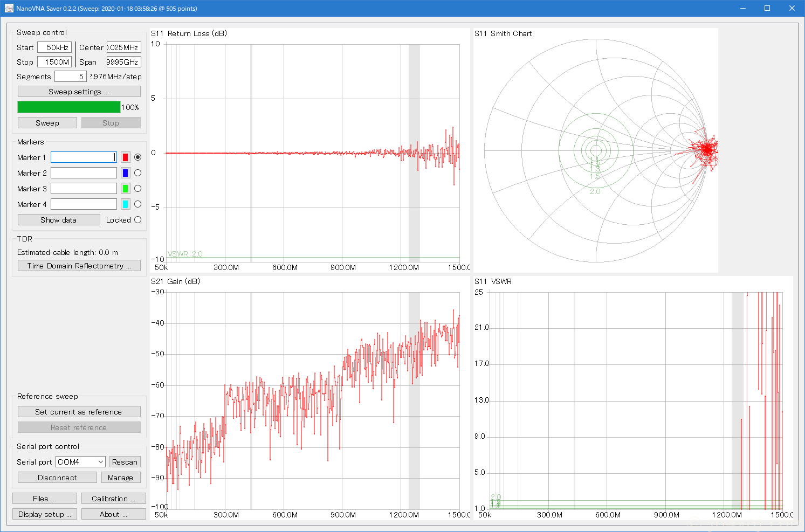This screenshot has width=805, height=532.
Task: Open the Files dialog
Action: tap(45, 499)
